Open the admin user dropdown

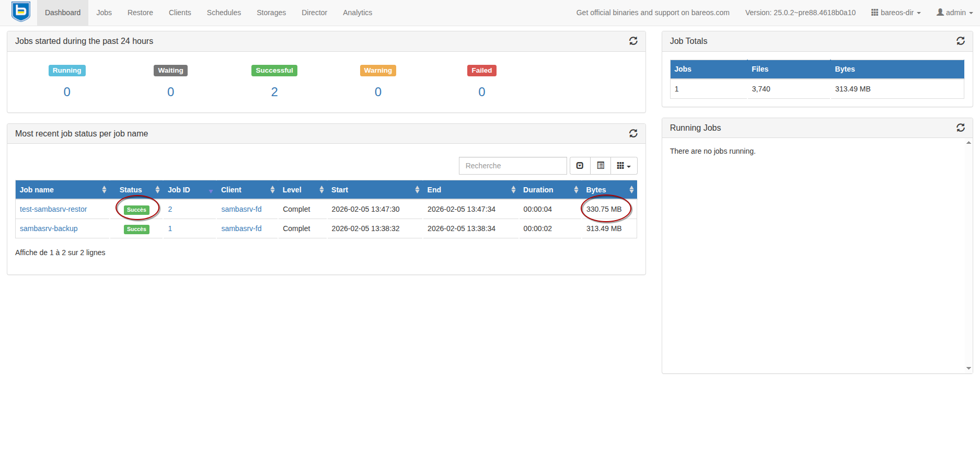coord(954,13)
